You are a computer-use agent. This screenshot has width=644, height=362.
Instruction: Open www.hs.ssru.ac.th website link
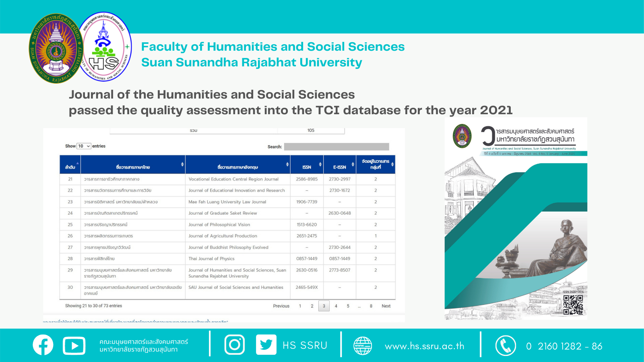coord(424,346)
